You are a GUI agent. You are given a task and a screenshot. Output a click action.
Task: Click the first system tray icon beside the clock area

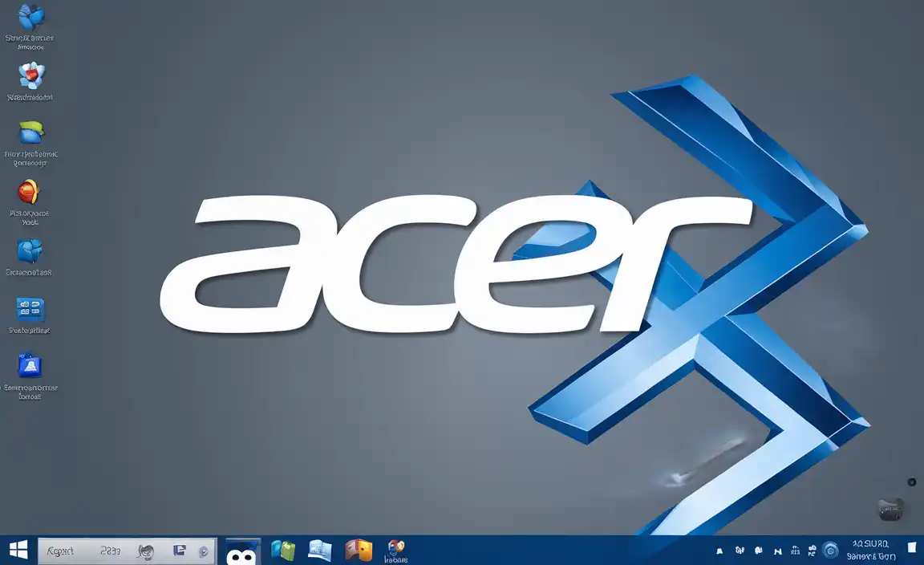[x=719, y=551]
